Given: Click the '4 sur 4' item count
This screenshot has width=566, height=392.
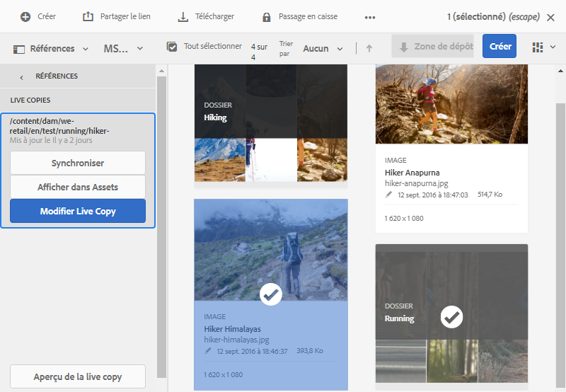Looking at the screenshot, I should point(259,52).
